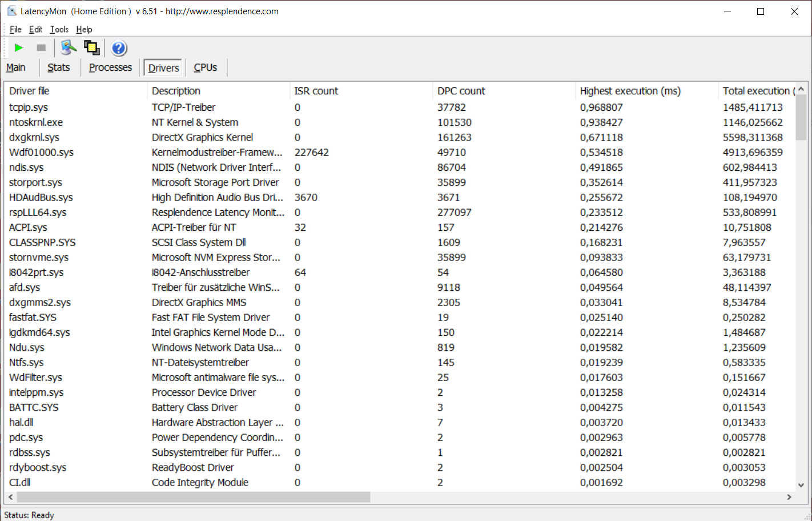The image size is (812, 521).
Task: Stop monitoring with the grey square icon
Action: click(41, 48)
